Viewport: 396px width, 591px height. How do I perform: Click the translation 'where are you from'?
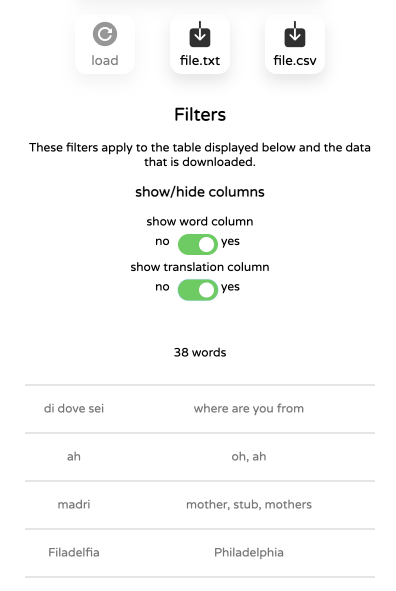coord(249,409)
